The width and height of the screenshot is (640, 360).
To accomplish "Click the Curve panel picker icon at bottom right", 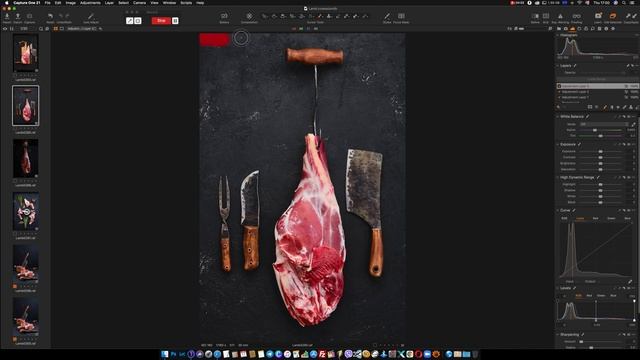I will (630, 282).
